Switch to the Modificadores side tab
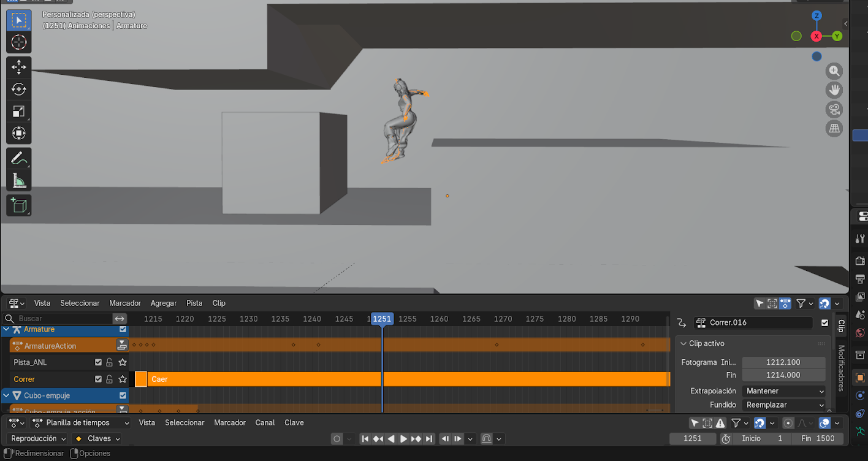The height and width of the screenshot is (461, 868). (x=840, y=368)
